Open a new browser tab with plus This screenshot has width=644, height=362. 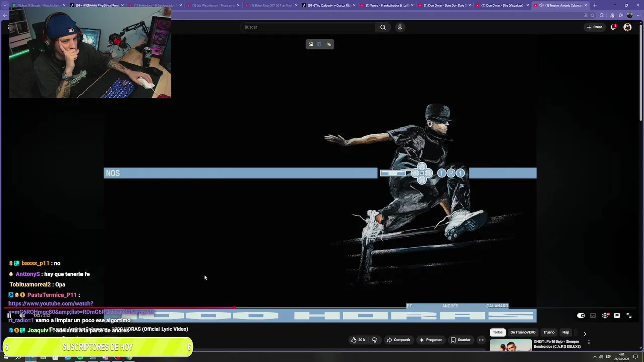[x=594, y=5]
